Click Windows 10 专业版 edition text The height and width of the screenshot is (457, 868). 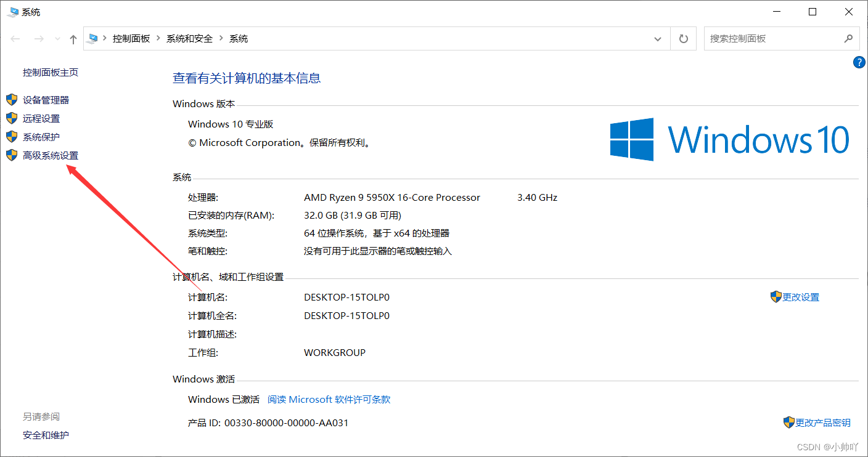[x=231, y=124]
